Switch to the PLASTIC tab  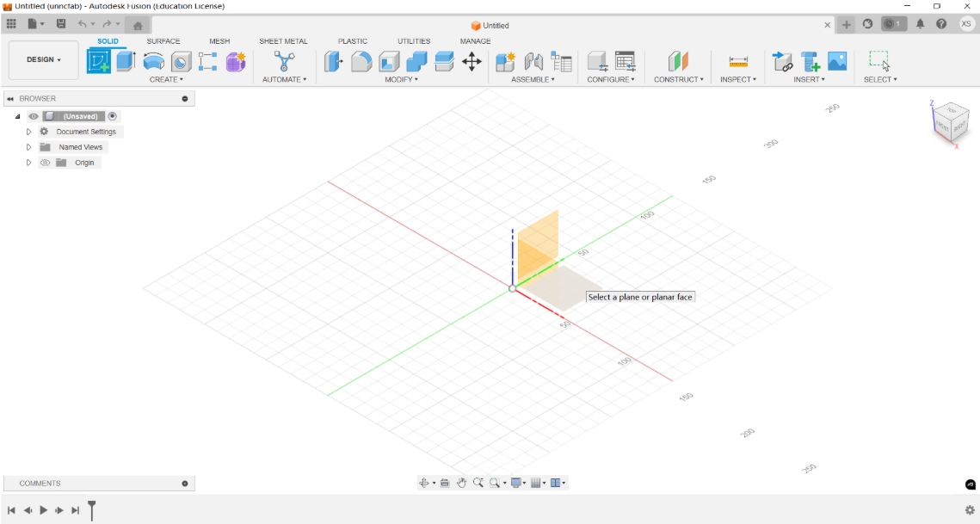point(353,41)
